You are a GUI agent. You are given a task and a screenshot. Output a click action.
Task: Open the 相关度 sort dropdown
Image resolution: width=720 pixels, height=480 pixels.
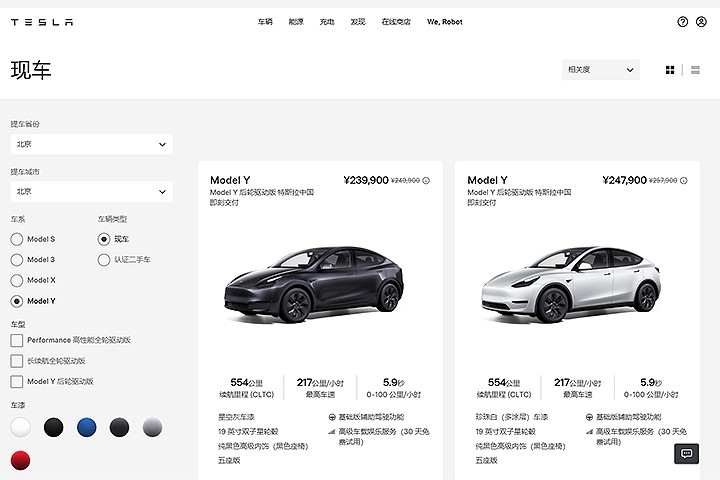point(601,70)
